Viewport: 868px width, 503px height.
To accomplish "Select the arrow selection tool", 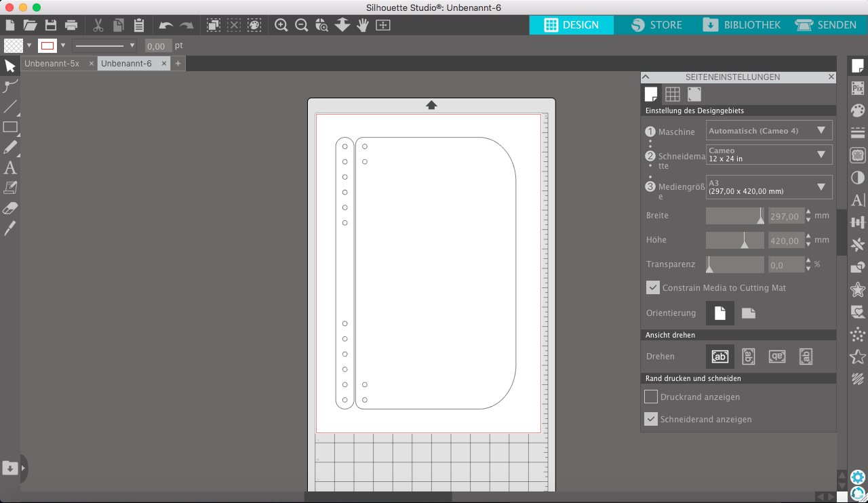I will 10,66.
